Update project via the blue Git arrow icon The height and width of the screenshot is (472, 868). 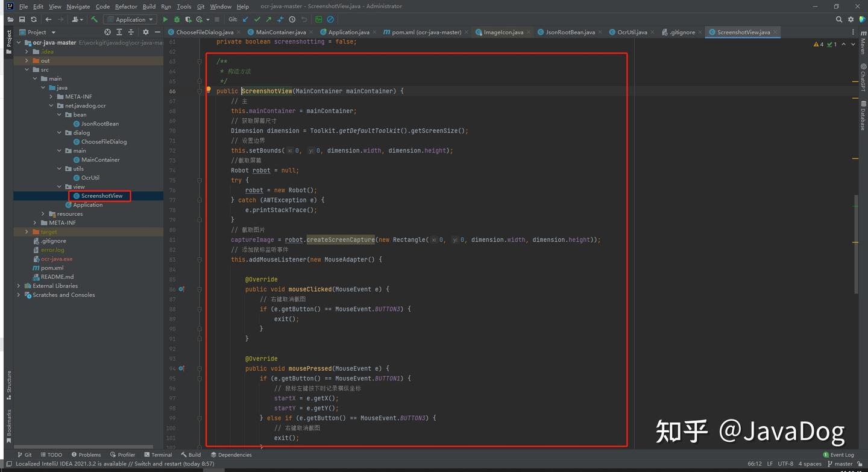point(245,19)
